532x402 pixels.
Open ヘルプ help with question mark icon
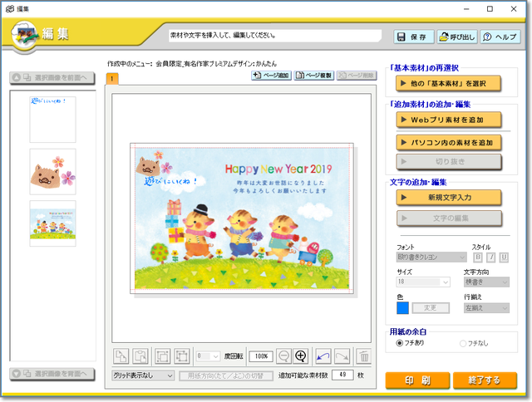[498, 37]
